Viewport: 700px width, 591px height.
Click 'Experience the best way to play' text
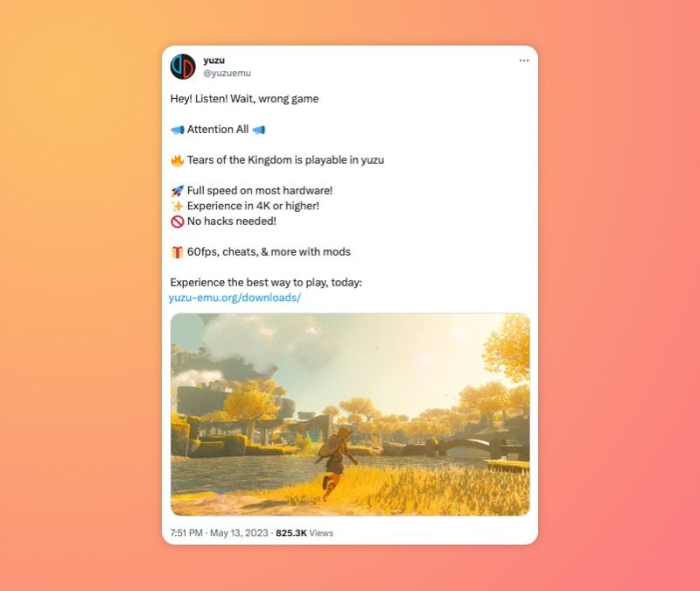(266, 282)
